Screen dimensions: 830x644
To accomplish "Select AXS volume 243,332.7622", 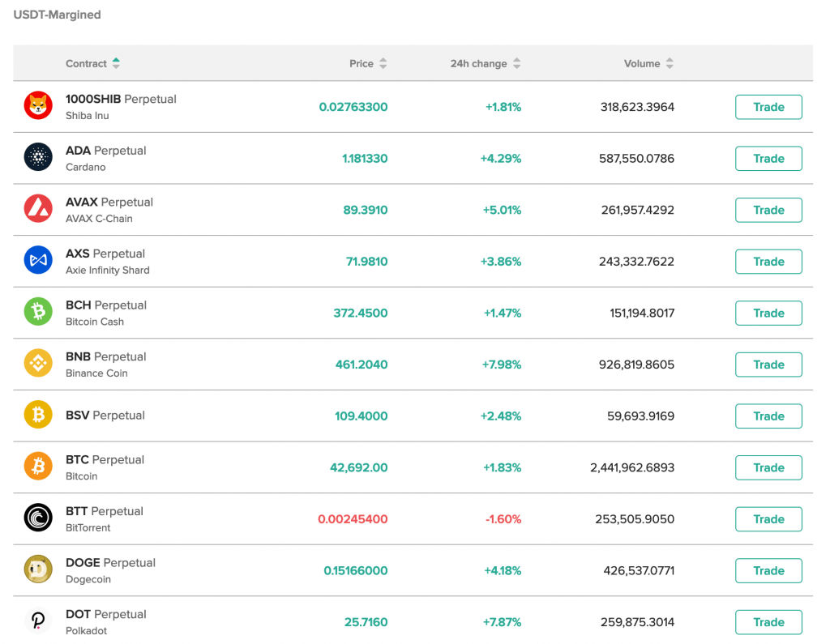I will 637,262.
